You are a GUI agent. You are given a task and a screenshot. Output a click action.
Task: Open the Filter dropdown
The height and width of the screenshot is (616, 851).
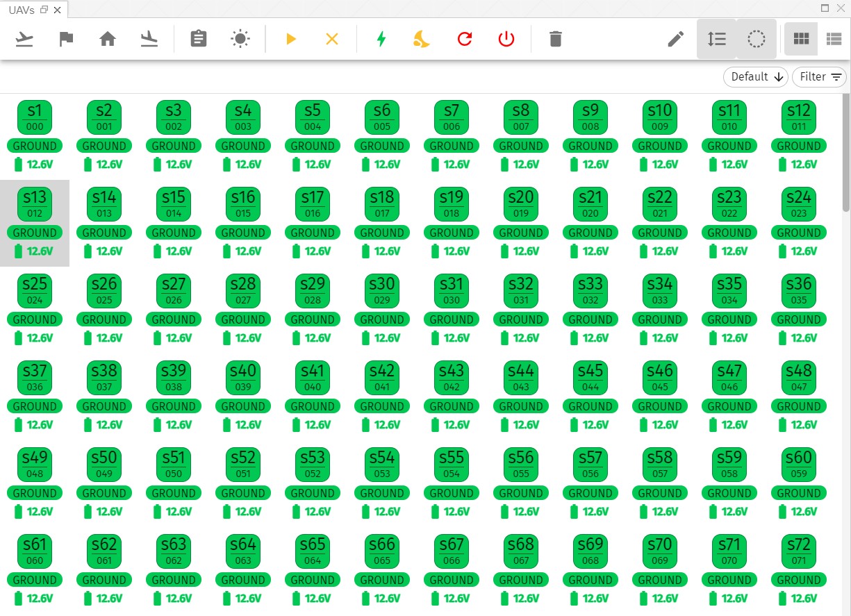coord(820,77)
